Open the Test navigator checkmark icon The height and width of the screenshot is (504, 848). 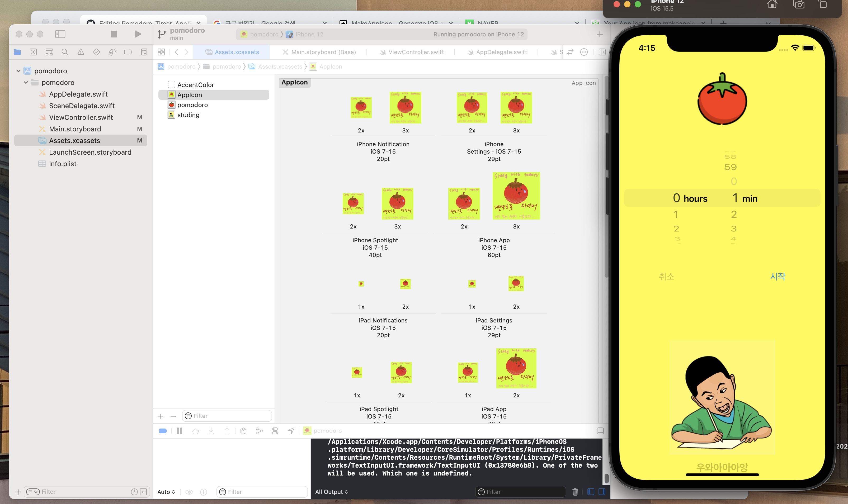pos(96,52)
